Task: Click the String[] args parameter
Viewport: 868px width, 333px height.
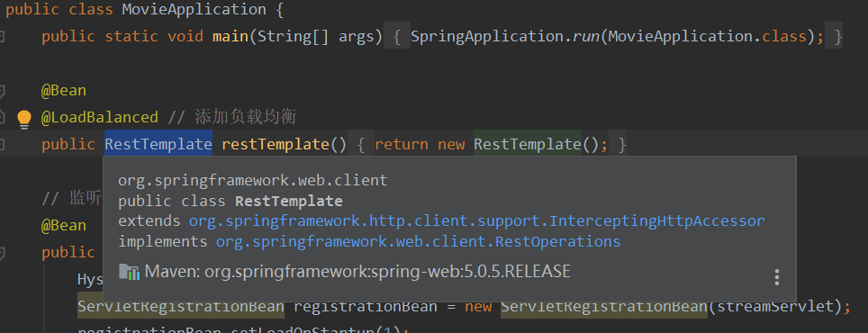Action: tap(315, 37)
